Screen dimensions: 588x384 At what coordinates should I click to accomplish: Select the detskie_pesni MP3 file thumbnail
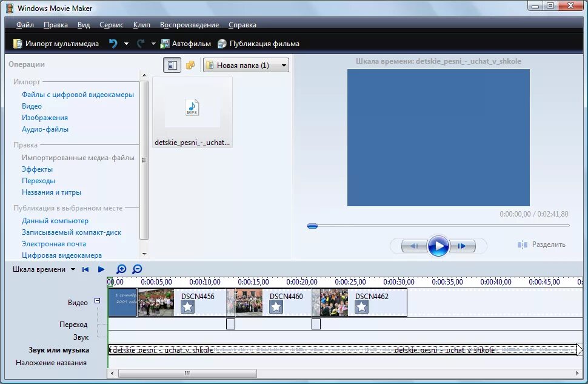pos(192,112)
